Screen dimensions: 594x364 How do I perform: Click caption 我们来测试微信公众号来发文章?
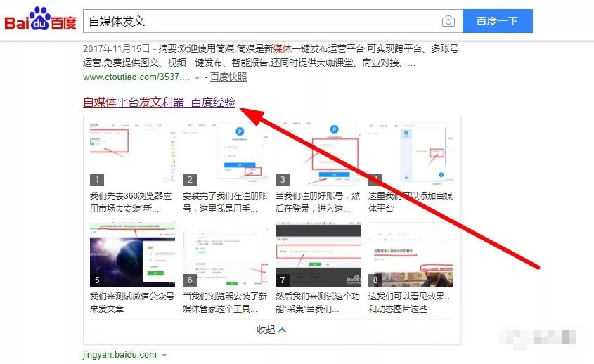(132, 302)
